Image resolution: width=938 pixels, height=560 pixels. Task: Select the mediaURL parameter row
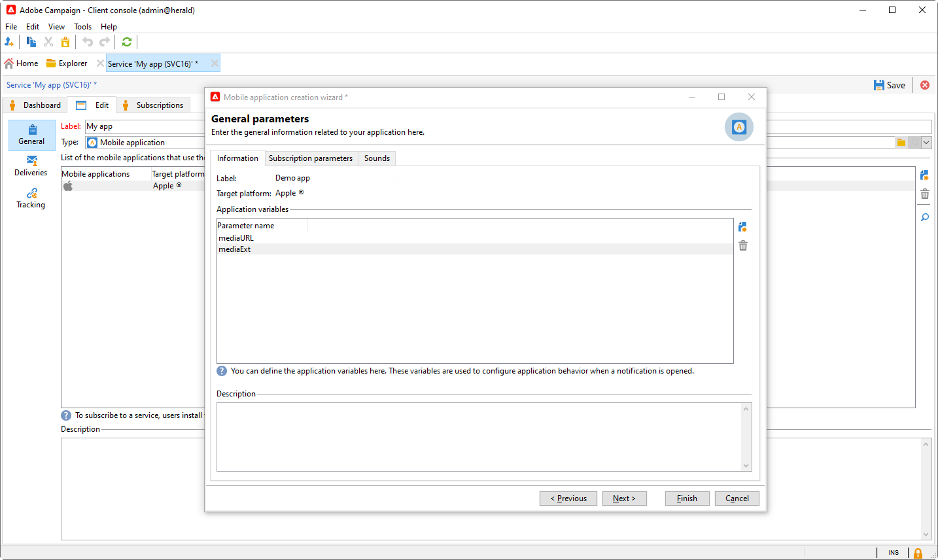(x=475, y=238)
